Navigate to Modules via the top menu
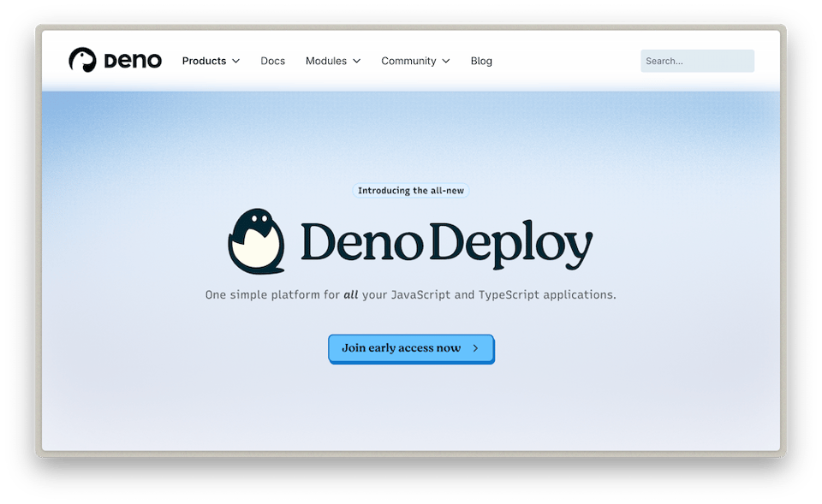Viewport: 822px width, 504px height. (327, 61)
